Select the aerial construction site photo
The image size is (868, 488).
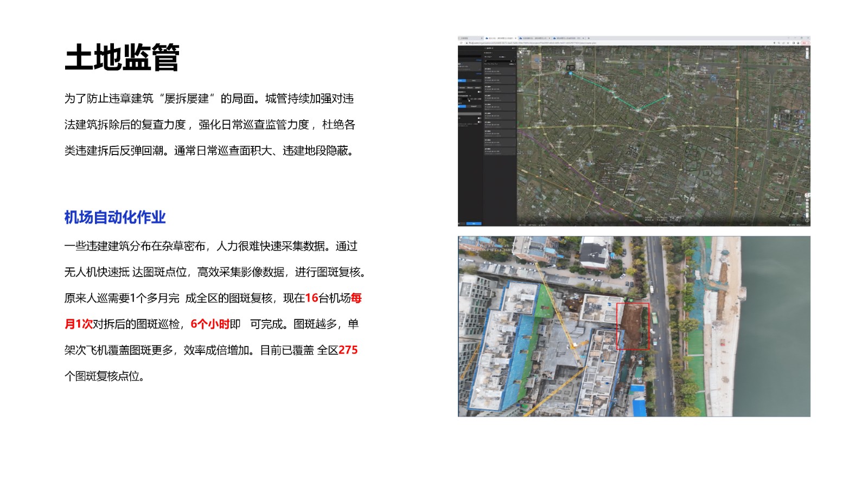[x=634, y=326]
